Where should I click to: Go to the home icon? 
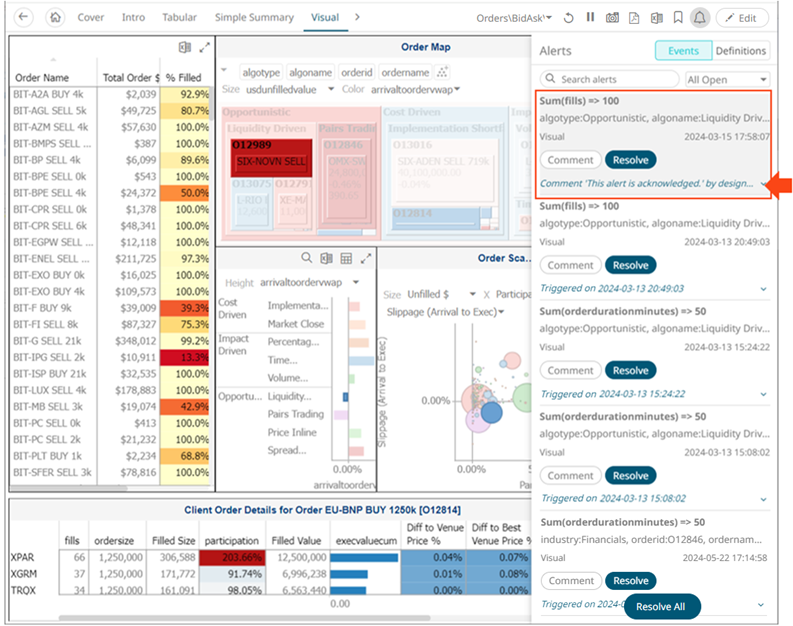pos(54,18)
